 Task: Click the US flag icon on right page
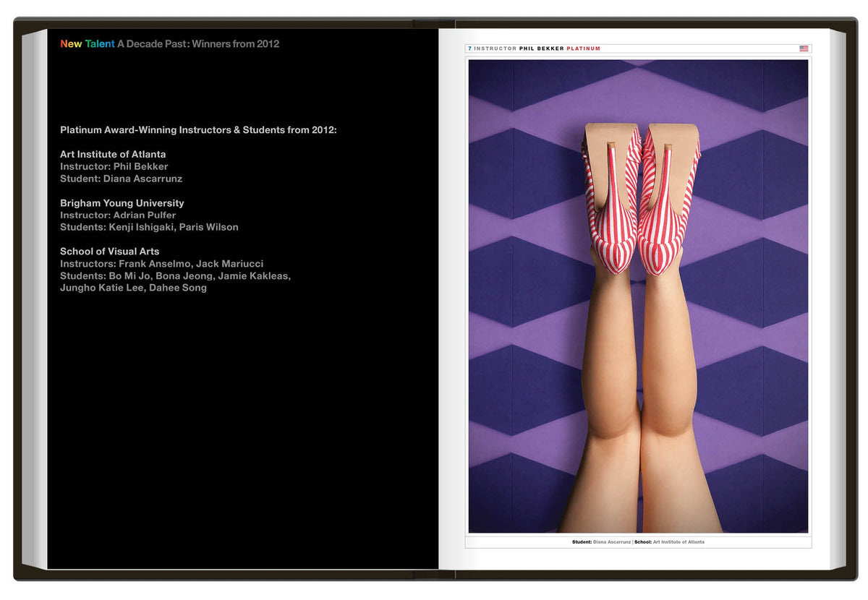(804, 48)
